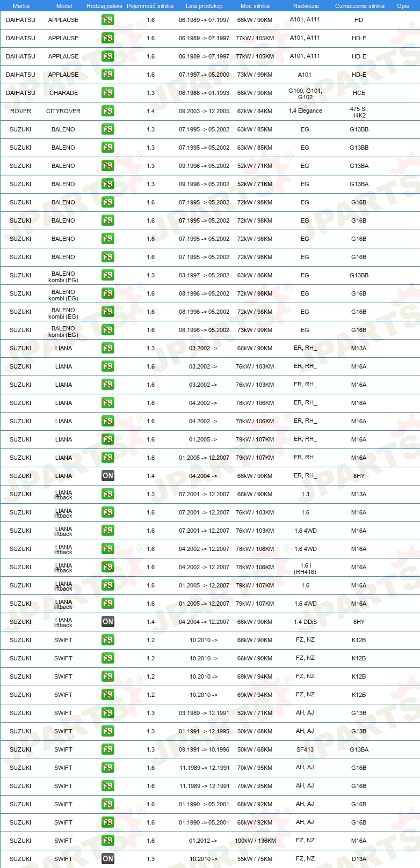Click production years 03.1997 -> 05.2002

[x=204, y=275]
